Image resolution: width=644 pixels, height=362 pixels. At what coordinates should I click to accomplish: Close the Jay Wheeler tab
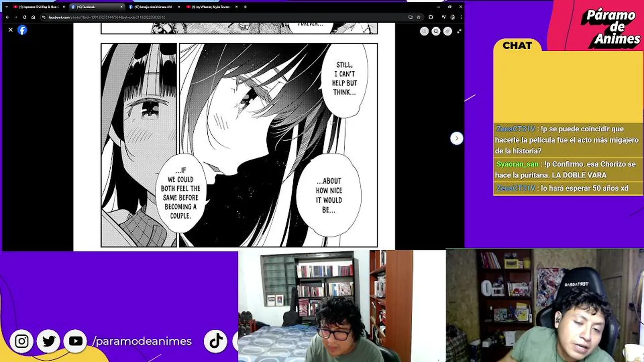click(x=236, y=7)
